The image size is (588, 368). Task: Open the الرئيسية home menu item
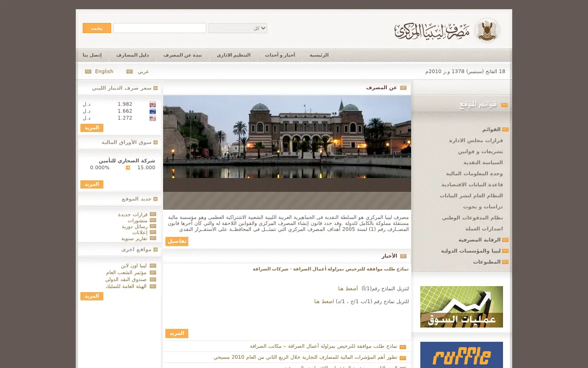pos(319,55)
